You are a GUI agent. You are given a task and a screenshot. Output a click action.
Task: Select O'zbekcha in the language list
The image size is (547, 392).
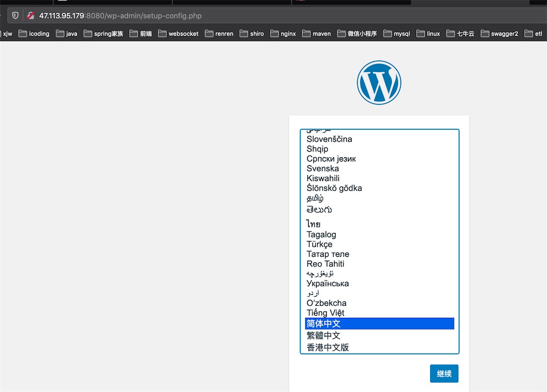(380, 302)
